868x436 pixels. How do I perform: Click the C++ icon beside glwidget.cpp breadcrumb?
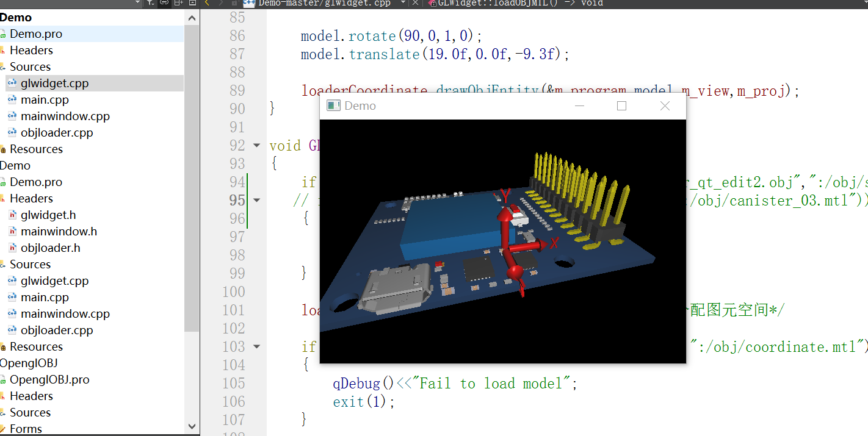[248, 4]
